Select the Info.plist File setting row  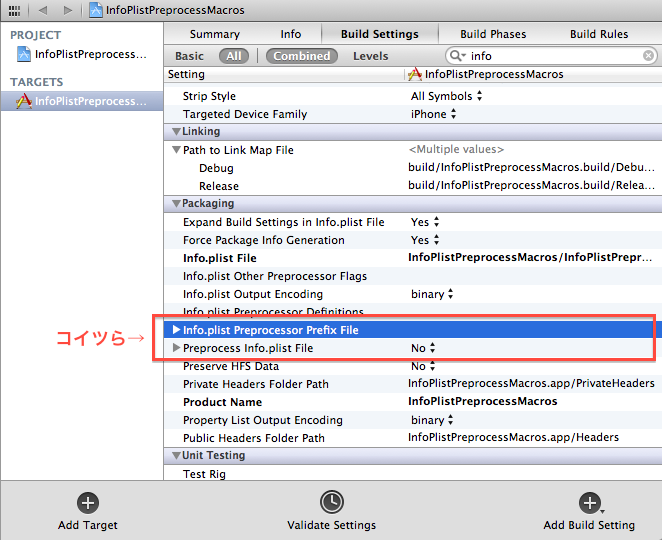tap(413, 258)
